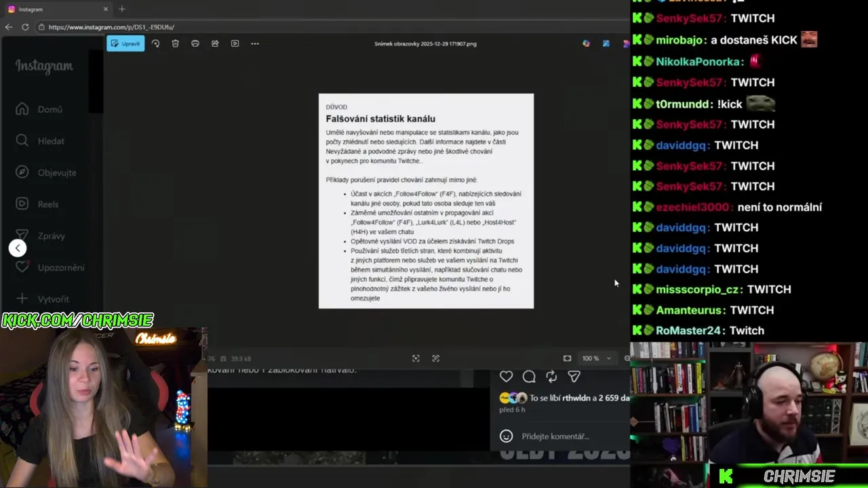Screen dimensions: 868x488
Task: Select the Instagram browser tab
Action: tap(57, 9)
